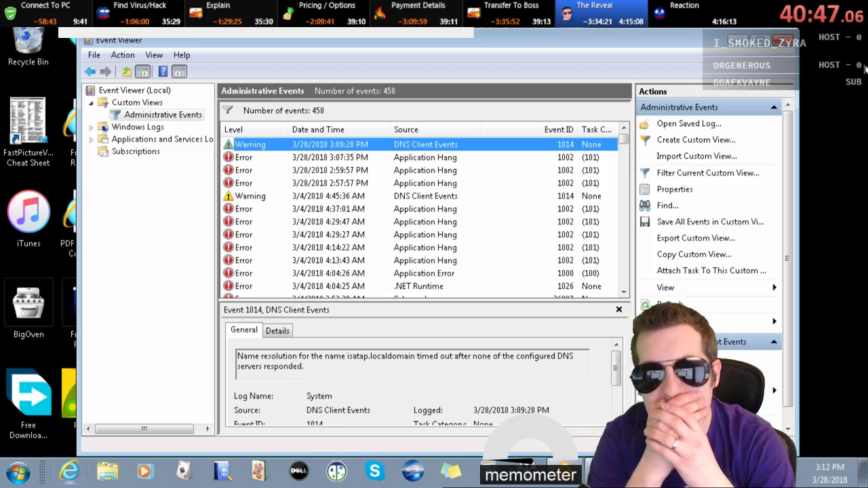Screen dimensions: 868x488
Task: Select Subscriptions in the tree
Action: pos(136,151)
